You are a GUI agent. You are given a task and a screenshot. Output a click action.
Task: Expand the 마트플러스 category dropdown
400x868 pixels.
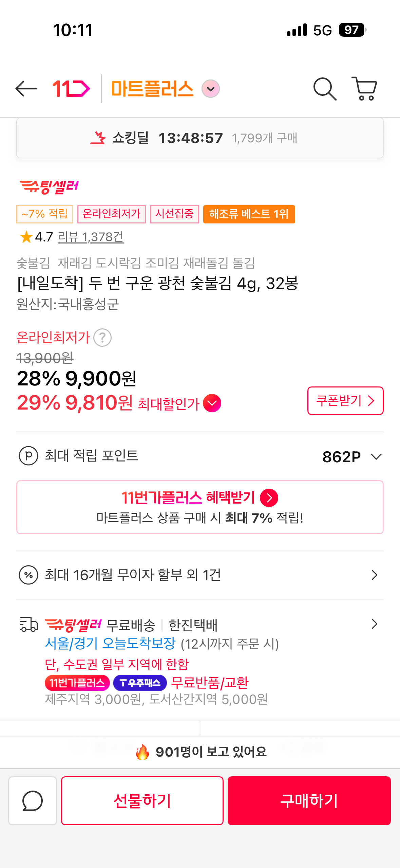click(211, 89)
